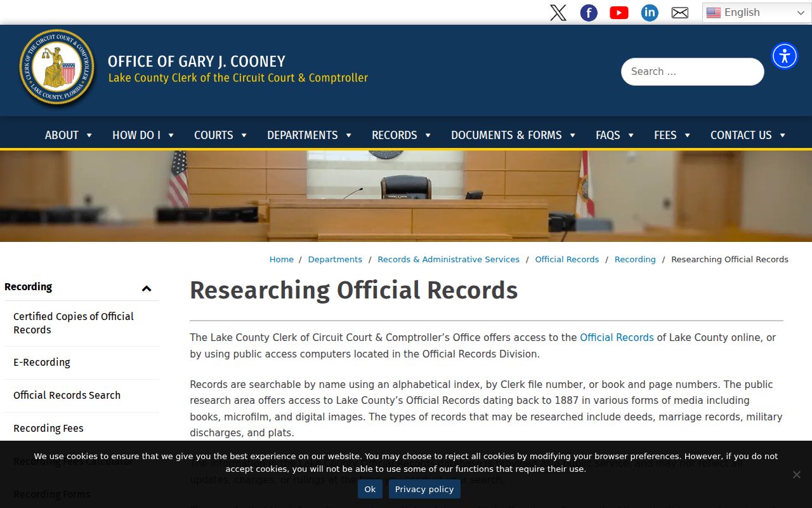Expand the Departments menu
Viewport: 812px width, 508px height.
310,135
